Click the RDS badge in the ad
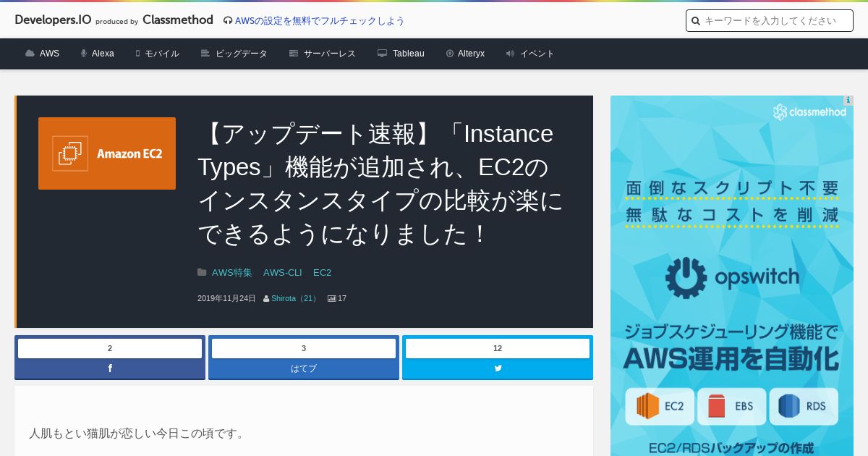This screenshot has width=868, height=456. pyautogui.click(x=804, y=406)
